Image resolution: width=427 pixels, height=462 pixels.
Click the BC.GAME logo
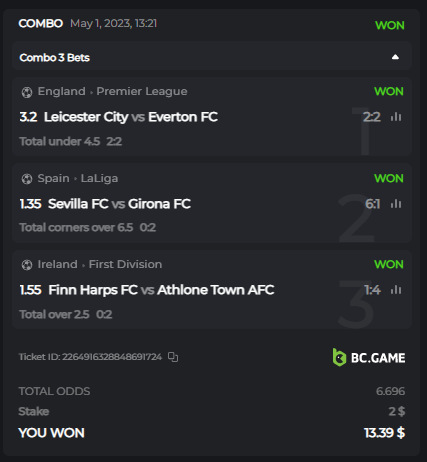pos(369,357)
